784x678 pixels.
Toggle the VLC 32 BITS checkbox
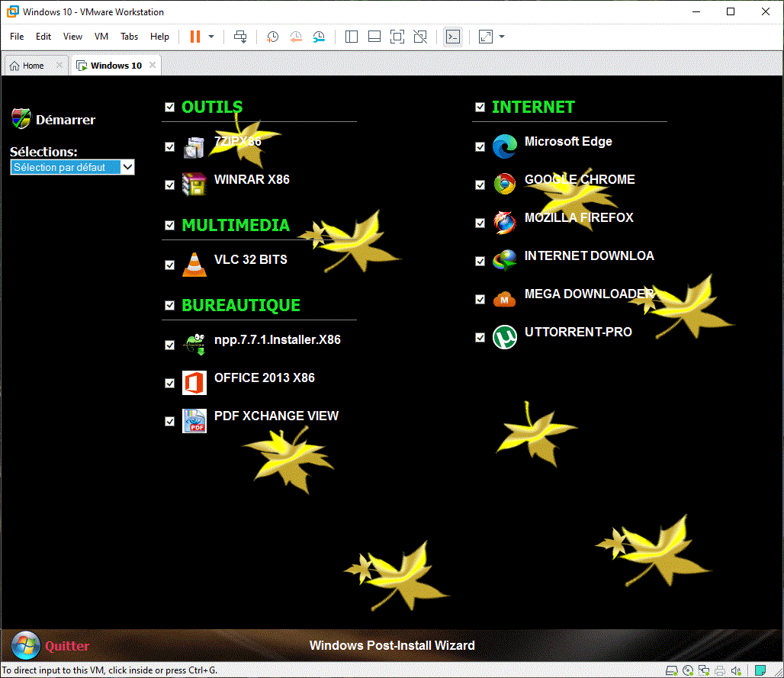(x=169, y=265)
